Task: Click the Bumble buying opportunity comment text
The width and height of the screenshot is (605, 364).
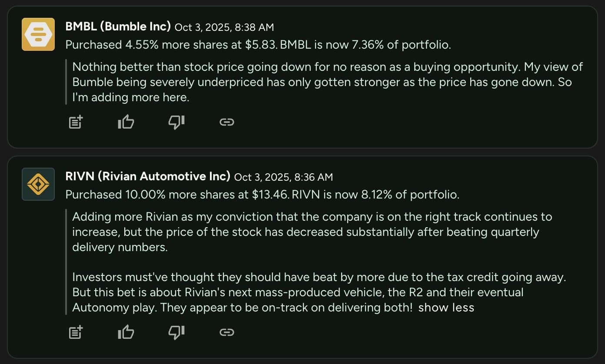Action: 322,82
